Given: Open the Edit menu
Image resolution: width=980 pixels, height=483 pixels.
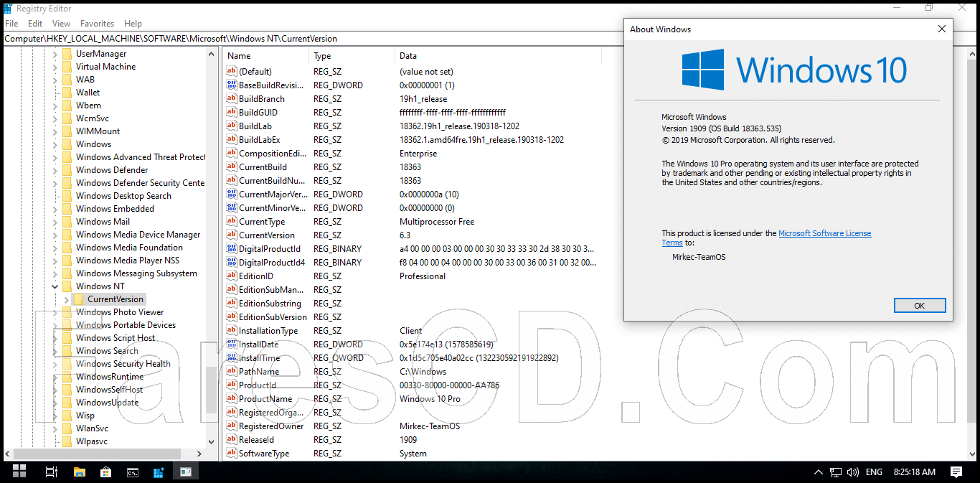Looking at the screenshot, I should [x=35, y=24].
